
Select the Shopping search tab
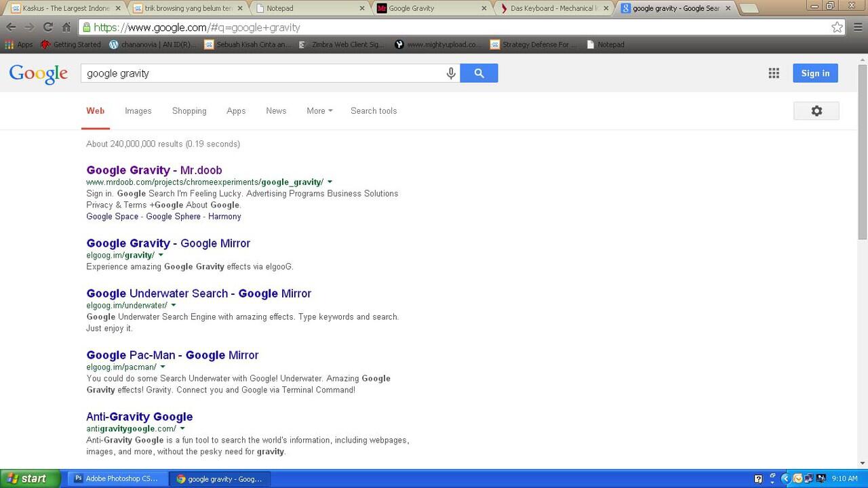189,111
